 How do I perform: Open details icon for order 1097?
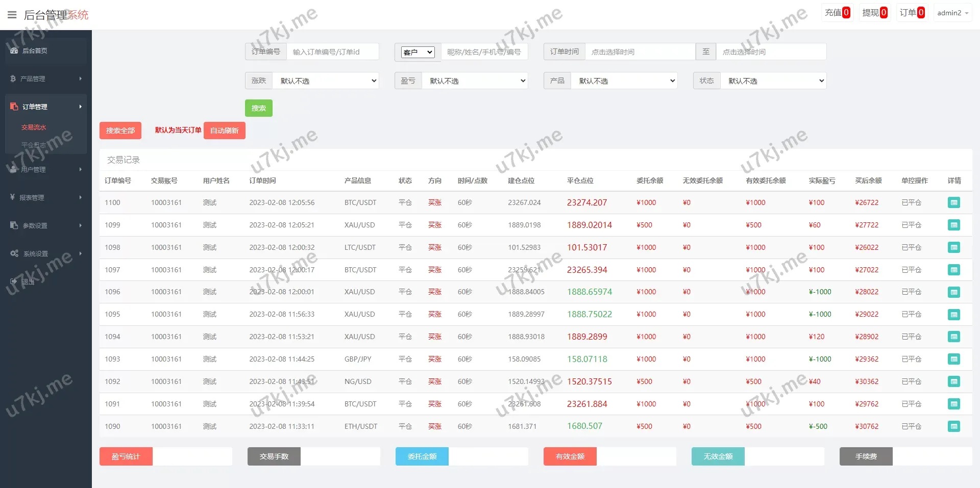[953, 270]
